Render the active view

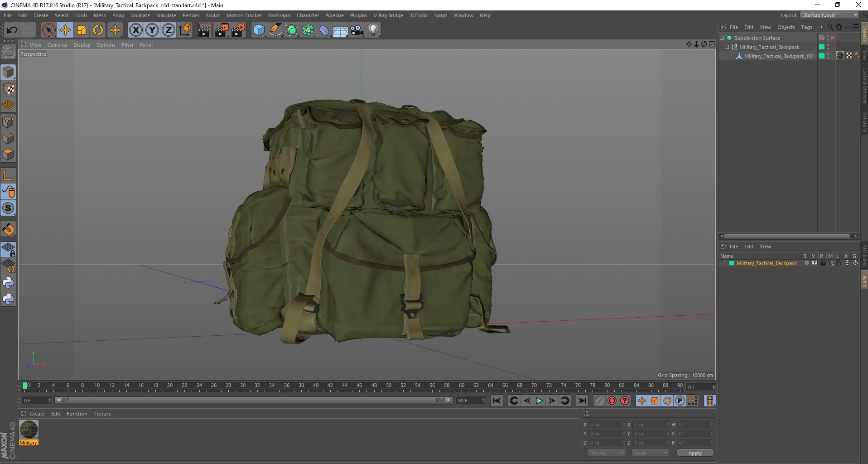click(x=205, y=30)
